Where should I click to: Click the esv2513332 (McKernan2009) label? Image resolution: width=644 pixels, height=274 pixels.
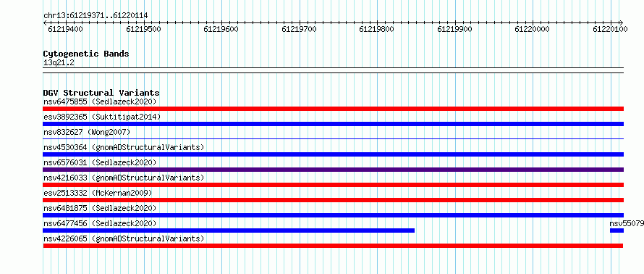98,193
